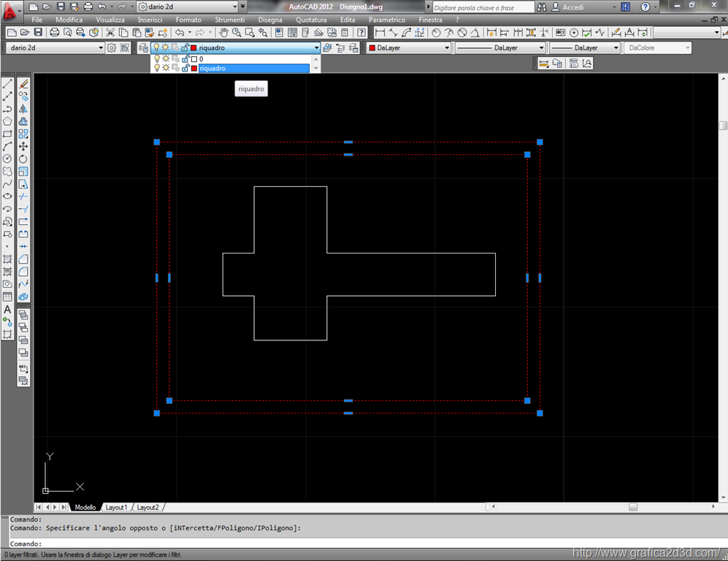Toggle lock on riquadro layer in list

(x=185, y=68)
